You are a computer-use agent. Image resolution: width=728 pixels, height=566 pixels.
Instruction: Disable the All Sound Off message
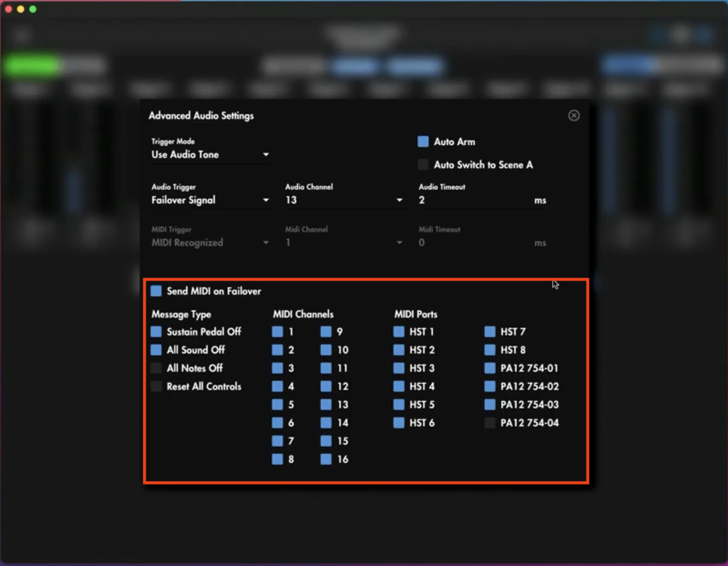pos(157,350)
